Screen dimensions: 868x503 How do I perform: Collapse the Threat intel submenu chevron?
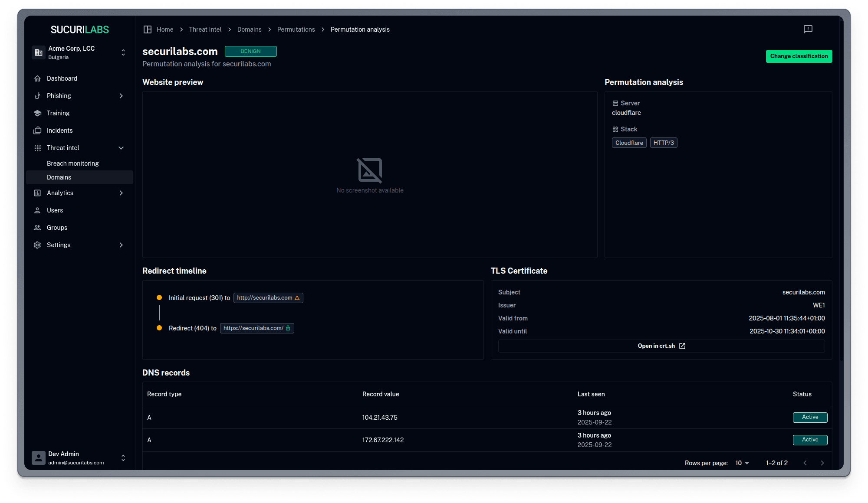click(x=121, y=148)
